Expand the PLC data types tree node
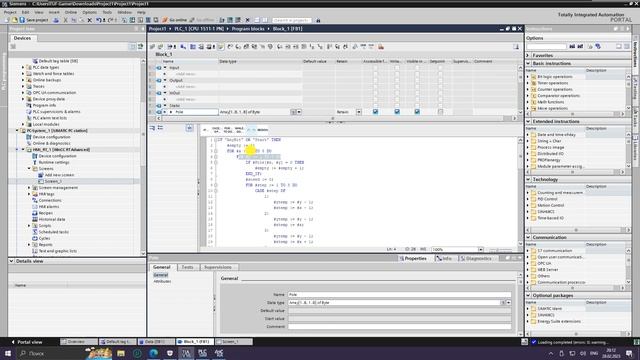This screenshot has width=640, height=360. click(23, 67)
